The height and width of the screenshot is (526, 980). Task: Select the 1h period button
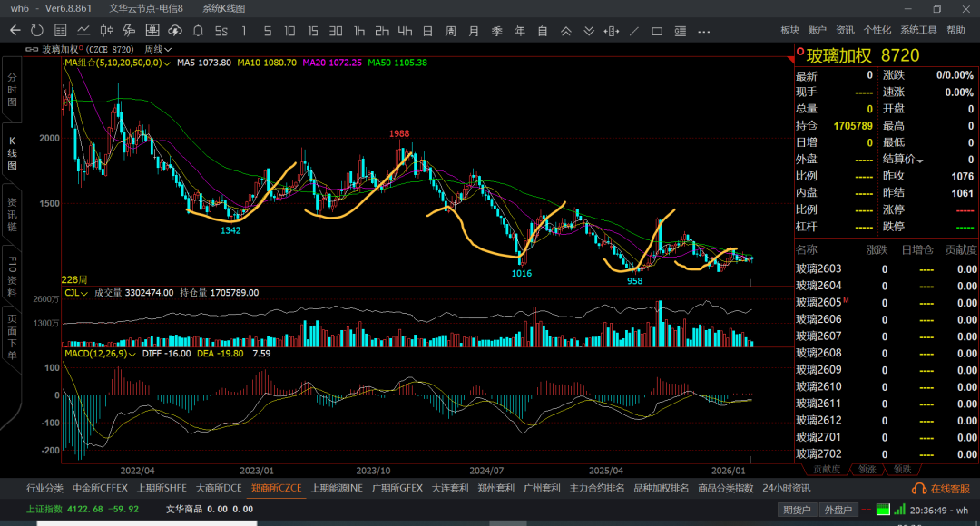359,31
